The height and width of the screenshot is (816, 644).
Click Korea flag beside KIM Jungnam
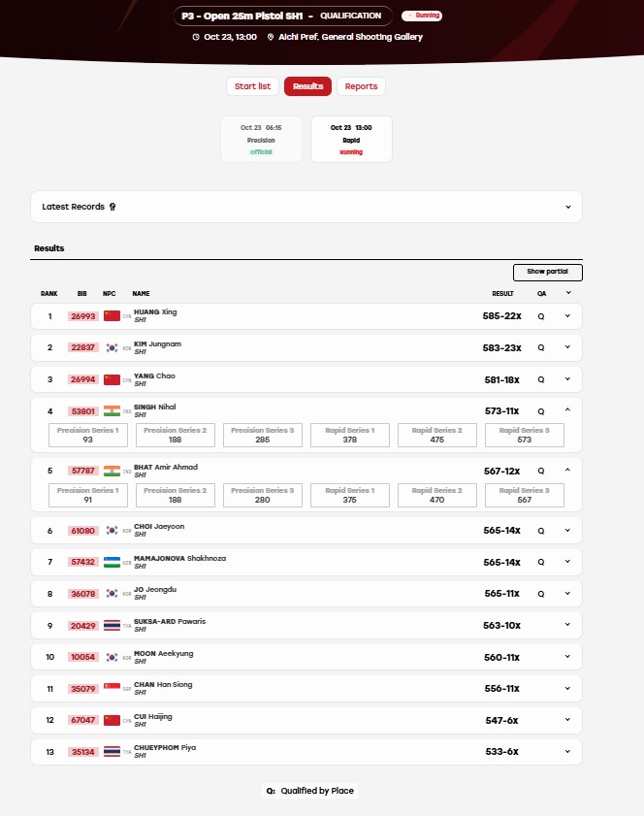point(112,347)
